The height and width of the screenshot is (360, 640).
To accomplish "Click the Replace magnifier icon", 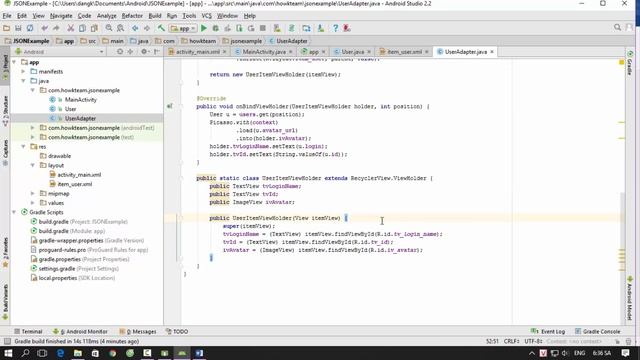I will click(120, 28).
